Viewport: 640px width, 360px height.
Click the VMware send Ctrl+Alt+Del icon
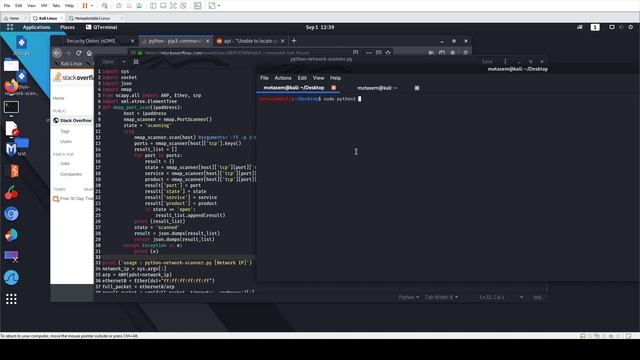click(x=105, y=6)
